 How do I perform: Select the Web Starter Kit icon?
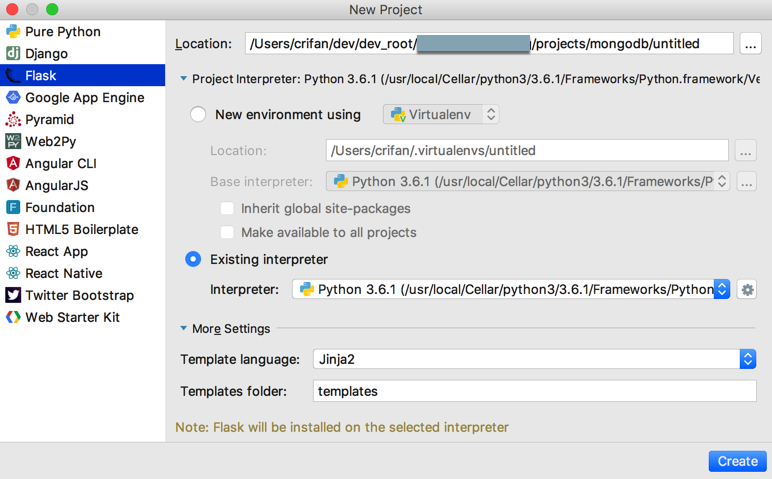[13, 317]
